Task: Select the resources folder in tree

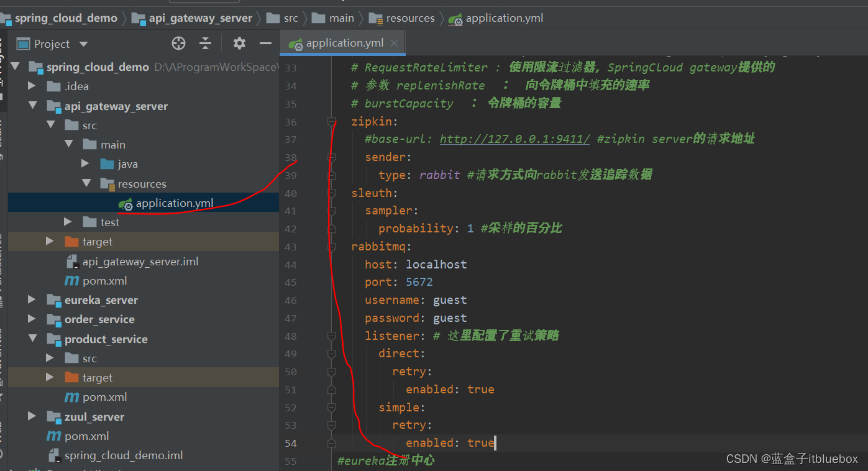Action: pyautogui.click(x=142, y=184)
